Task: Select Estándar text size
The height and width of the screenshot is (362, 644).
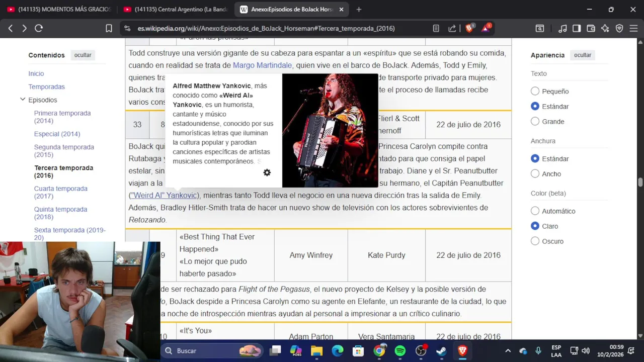Action: coord(535,106)
